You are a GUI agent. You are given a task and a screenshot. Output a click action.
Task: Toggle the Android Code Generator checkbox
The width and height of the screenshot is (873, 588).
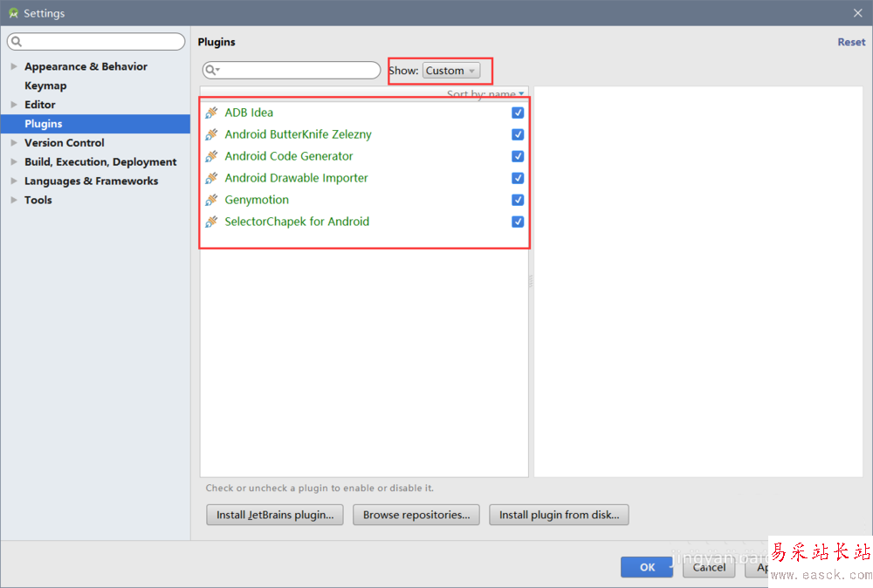(518, 156)
